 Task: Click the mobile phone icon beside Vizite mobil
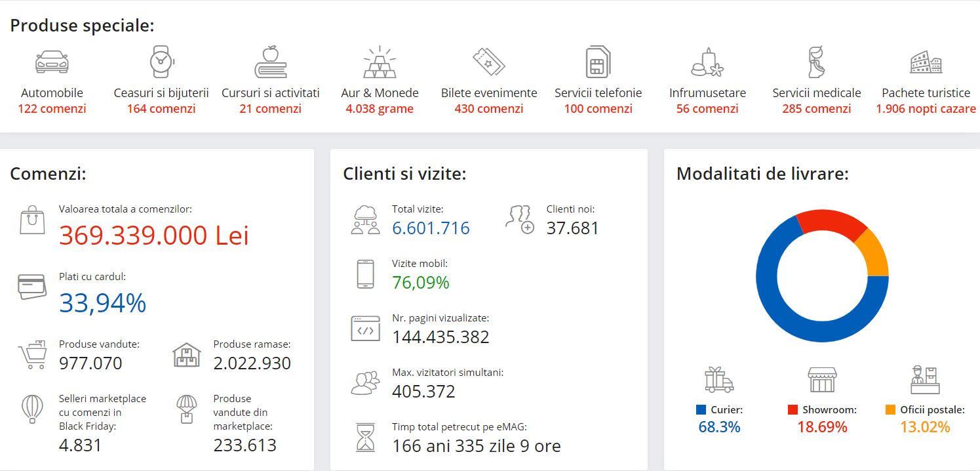pyautogui.click(x=365, y=274)
